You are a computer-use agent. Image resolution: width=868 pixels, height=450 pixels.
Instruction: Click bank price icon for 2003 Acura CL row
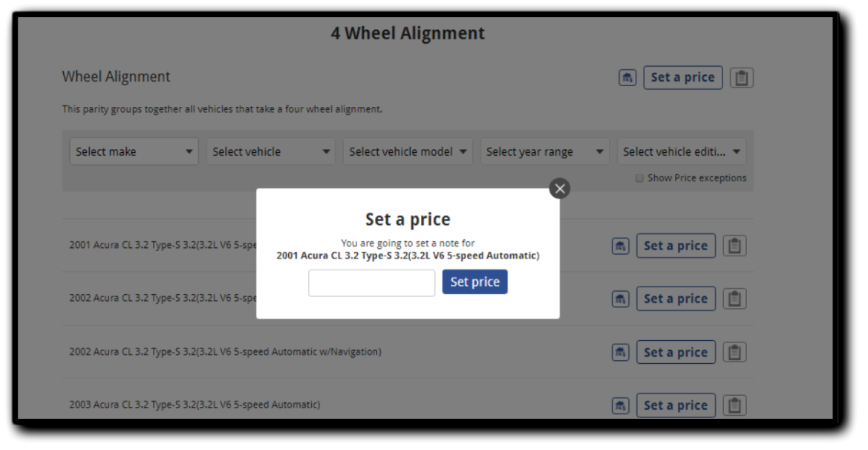[620, 405]
